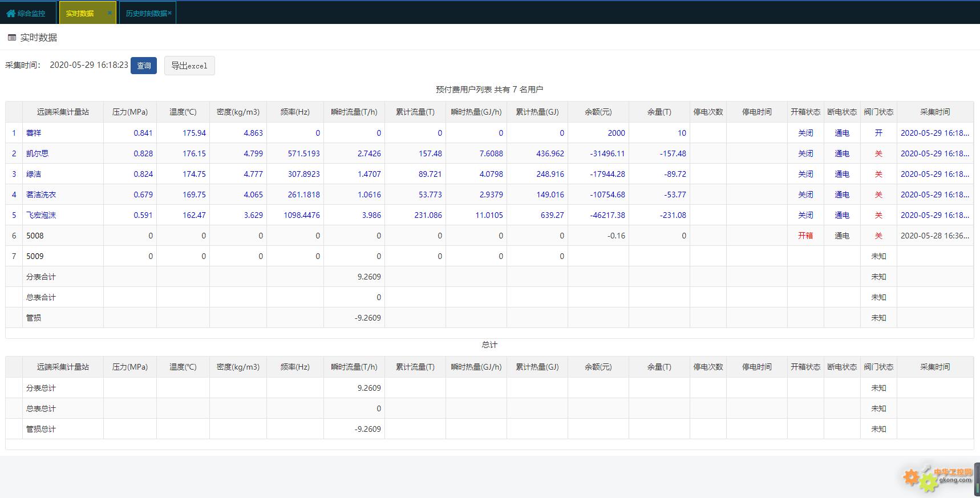
Task: Click 蓉祥's valve status 开
Action: click(878, 133)
